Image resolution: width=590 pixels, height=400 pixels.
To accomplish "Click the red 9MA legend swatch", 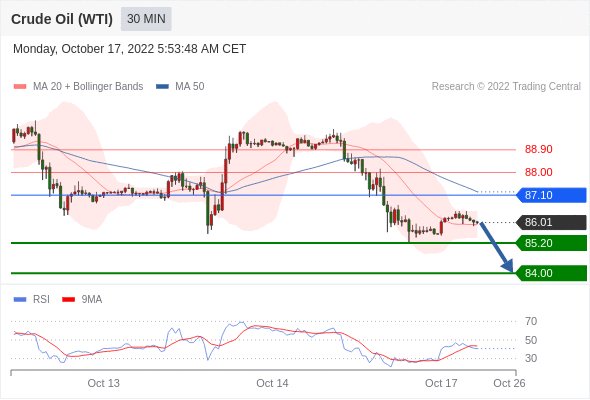I will (x=68, y=300).
